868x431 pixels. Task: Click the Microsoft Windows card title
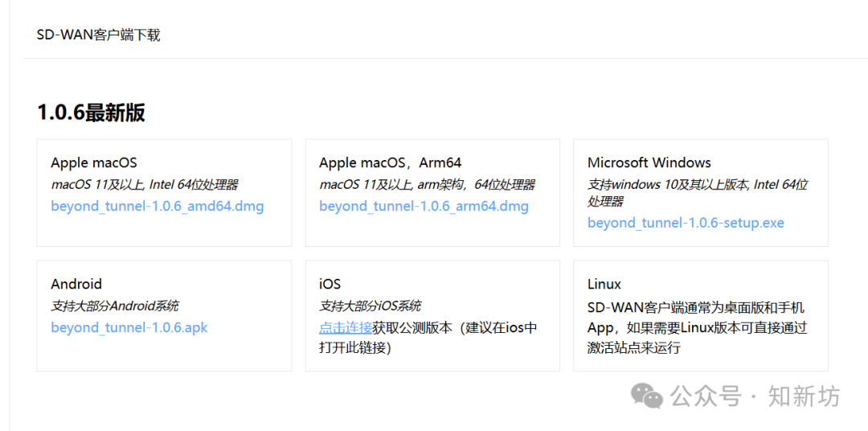coord(649,163)
